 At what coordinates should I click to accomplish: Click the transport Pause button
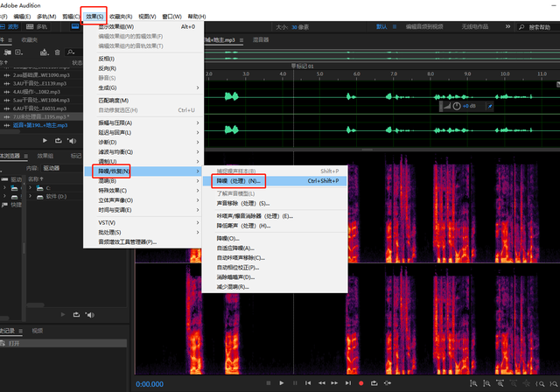click(x=295, y=382)
